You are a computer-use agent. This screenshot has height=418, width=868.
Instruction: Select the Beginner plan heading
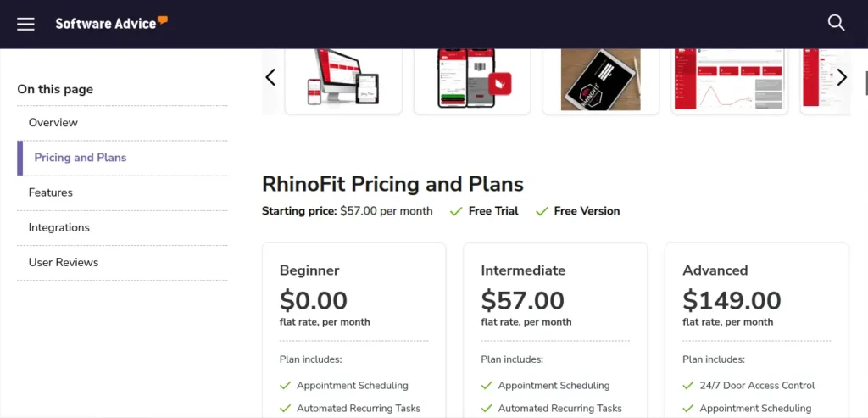click(309, 270)
